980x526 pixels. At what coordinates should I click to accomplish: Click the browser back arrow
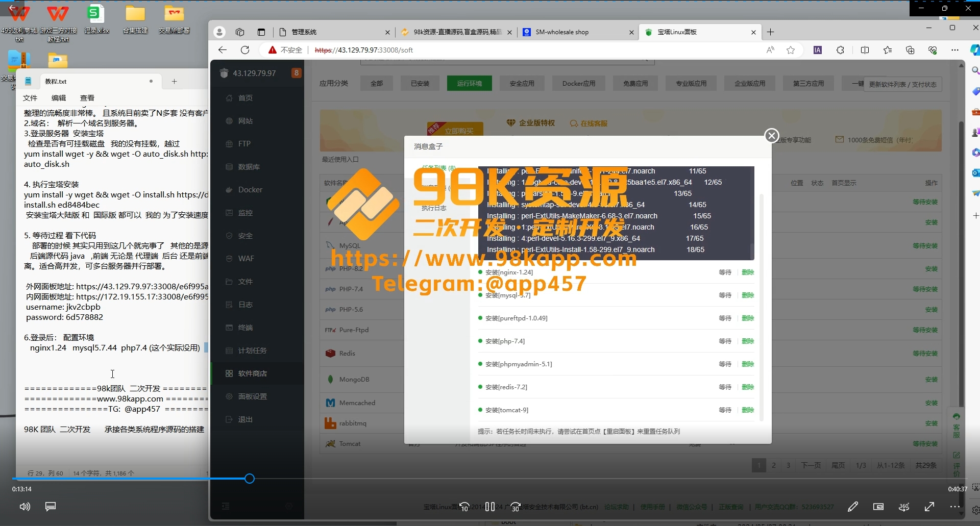point(223,50)
